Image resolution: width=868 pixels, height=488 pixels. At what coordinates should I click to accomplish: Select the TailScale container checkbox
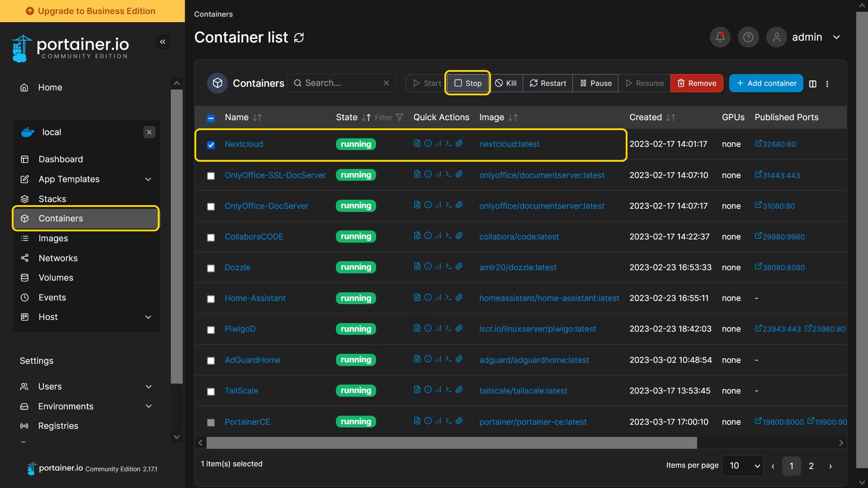[211, 391]
